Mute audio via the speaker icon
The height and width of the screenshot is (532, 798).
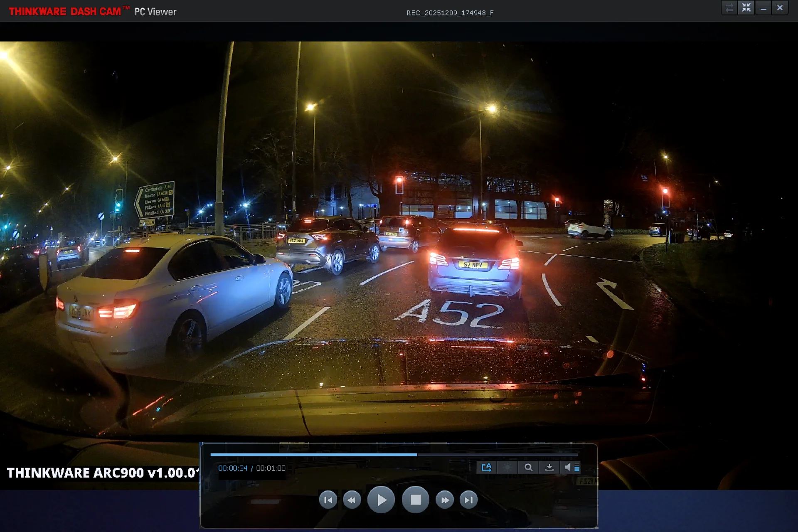coord(567,468)
